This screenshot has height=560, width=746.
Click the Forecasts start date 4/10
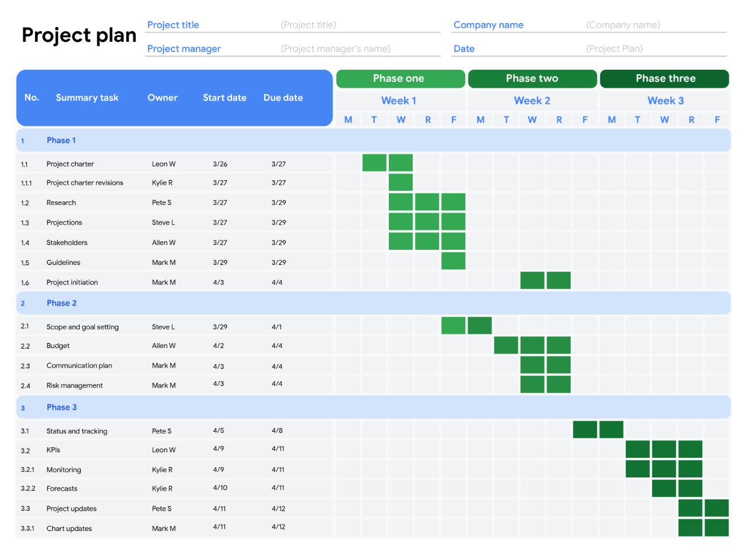pos(220,488)
